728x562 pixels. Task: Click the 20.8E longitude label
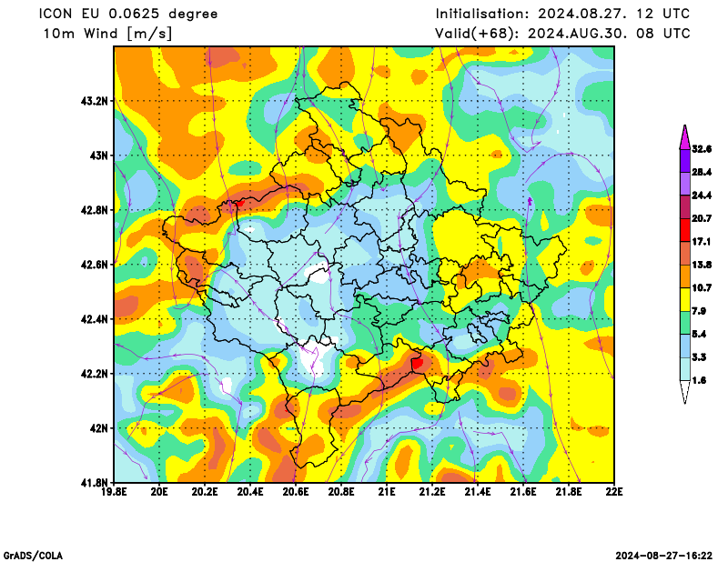(341, 491)
